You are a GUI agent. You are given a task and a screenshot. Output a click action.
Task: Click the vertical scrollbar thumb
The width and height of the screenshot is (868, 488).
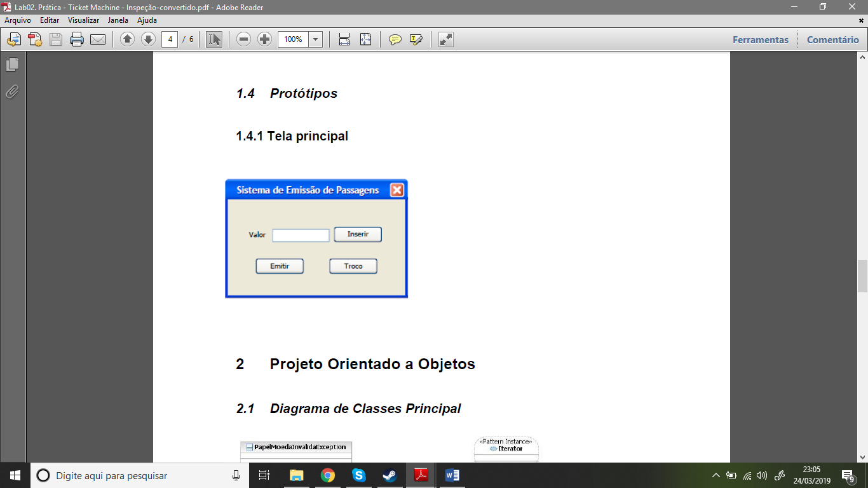(862, 276)
